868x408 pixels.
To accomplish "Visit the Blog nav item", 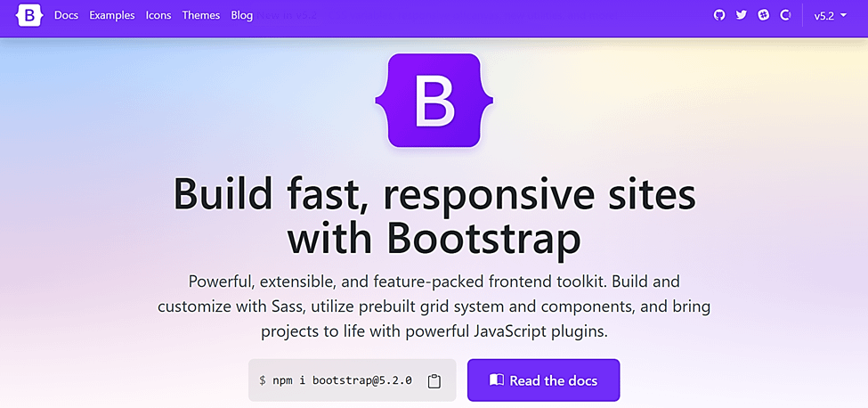I will (242, 15).
